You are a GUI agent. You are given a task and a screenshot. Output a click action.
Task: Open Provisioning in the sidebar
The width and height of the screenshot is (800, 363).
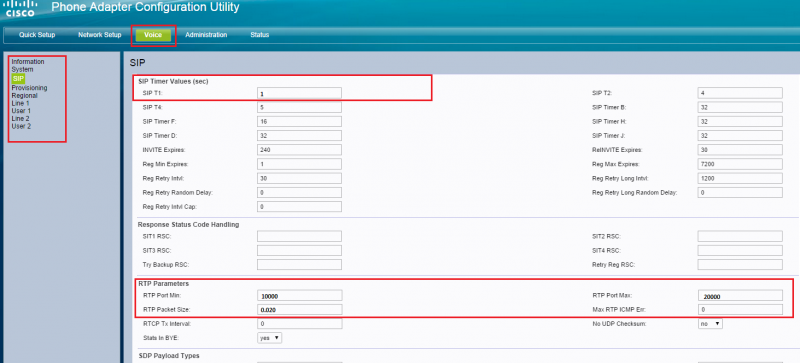(x=29, y=88)
